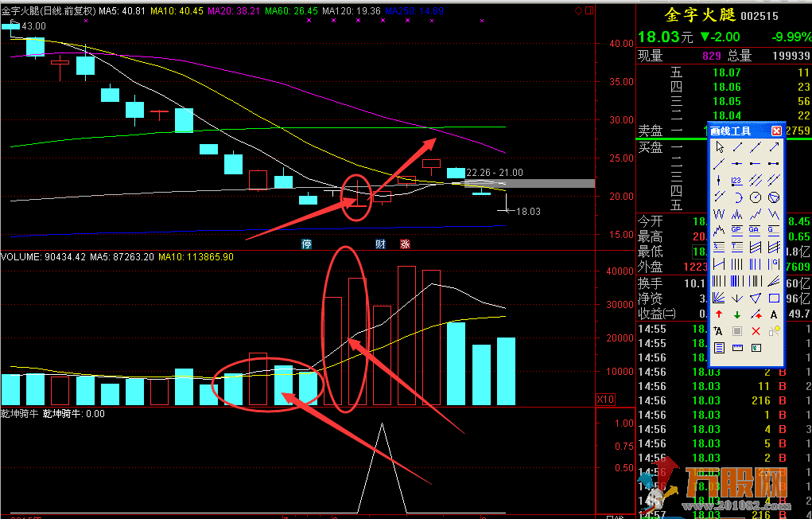This screenshot has width=812, height=519.
Task: Select horizontal segment with two endpoints tool
Action: [x=774, y=164]
